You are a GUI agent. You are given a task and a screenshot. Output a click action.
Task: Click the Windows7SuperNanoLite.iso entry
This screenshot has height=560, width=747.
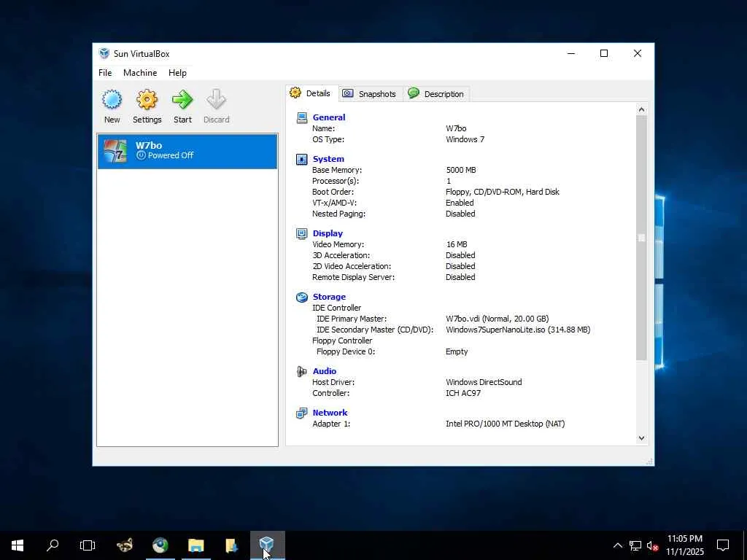pos(518,330)
